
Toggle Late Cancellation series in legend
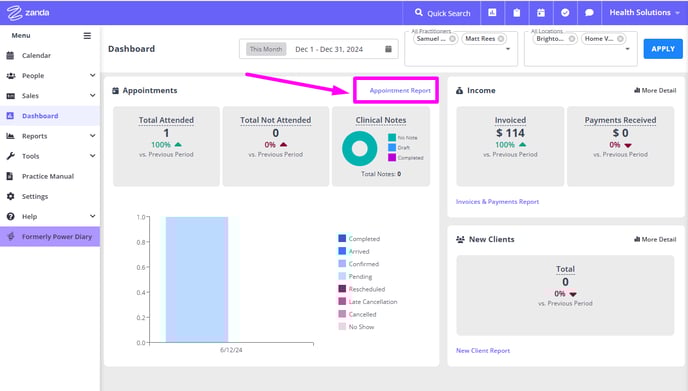368,301
